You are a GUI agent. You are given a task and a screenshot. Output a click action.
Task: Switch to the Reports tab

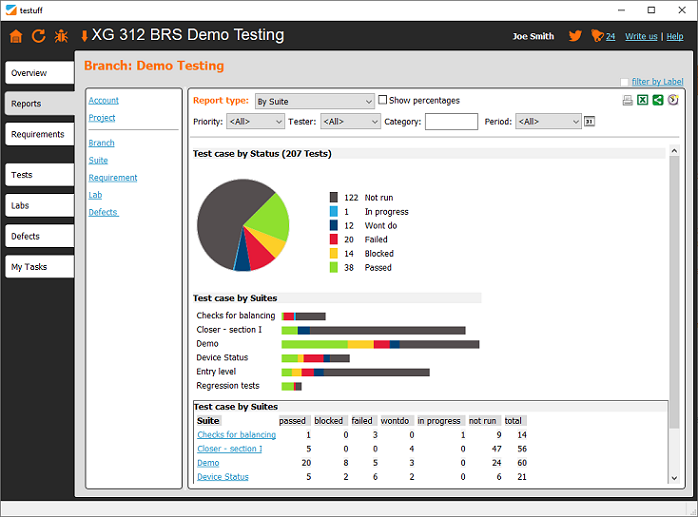[x=40, y=104]
